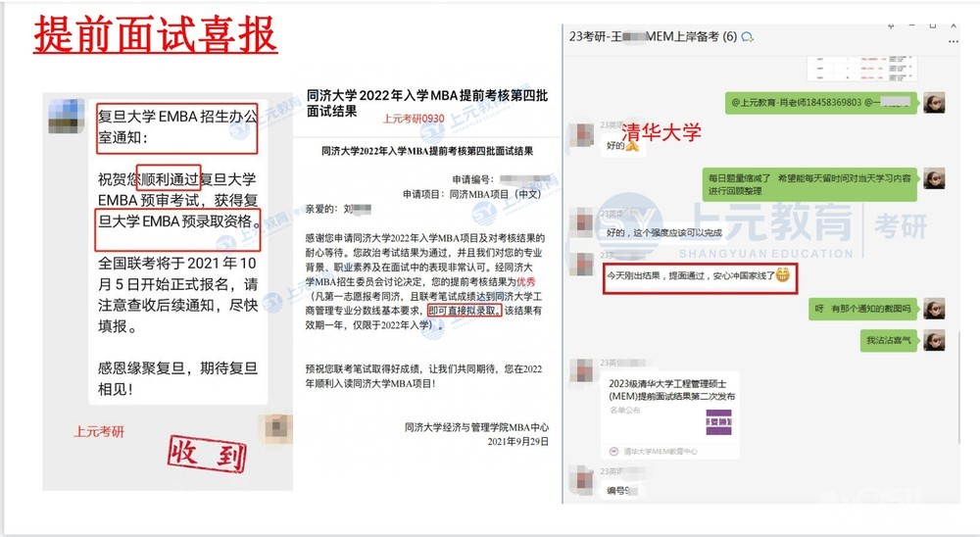The height and width of the screenshot is (537, 980).
Task: Click the group title 23考研 MEM上岸备考
Action: tap(653, 37)
